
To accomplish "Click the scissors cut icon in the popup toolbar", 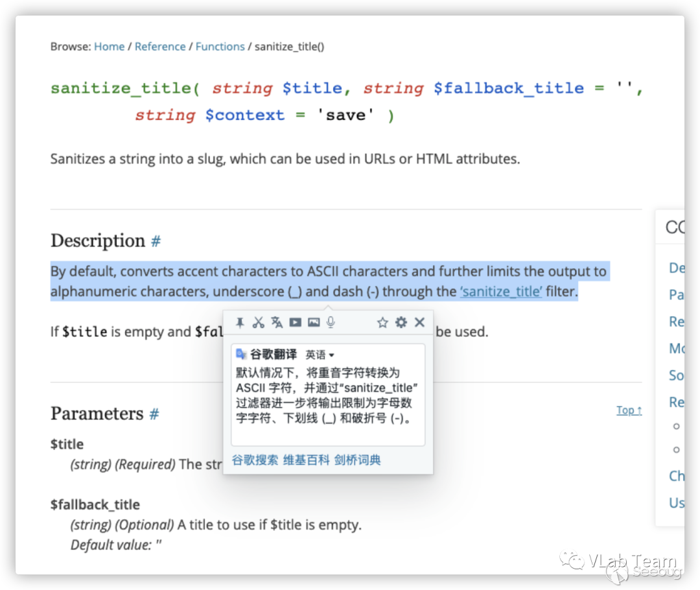I will 259,322.
